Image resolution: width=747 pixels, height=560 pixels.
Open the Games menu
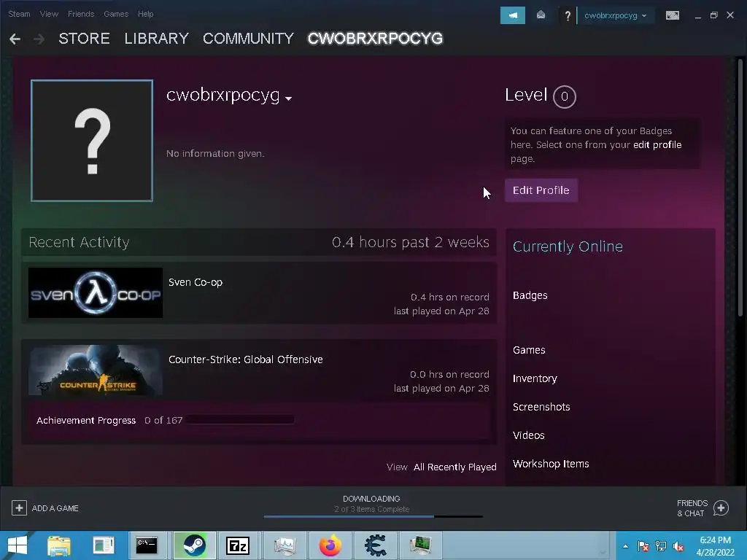point(116,14)
